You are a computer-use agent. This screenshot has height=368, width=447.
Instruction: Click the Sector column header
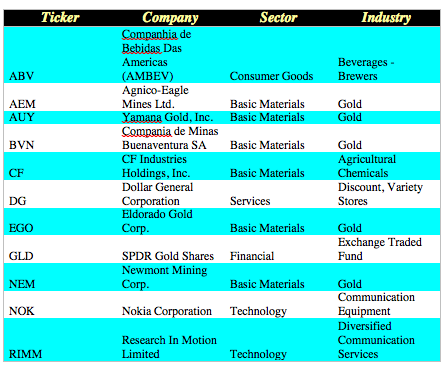pos(278,17)
